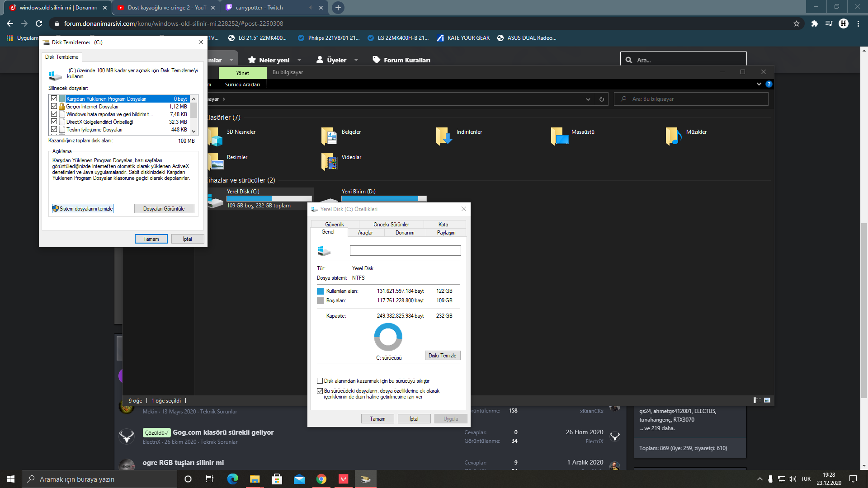Open the Chrome profile avatar H
Image resolution: width=868 pixels, height=488 pixels.
tap(844, 23)
